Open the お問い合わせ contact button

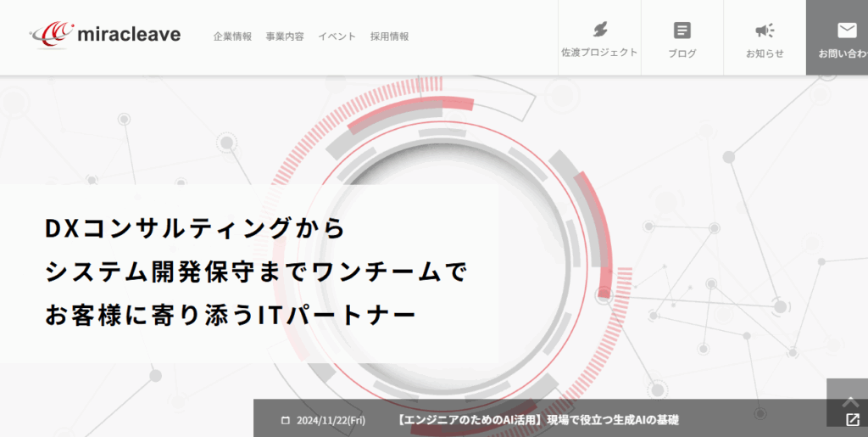(x=837, y=37)
